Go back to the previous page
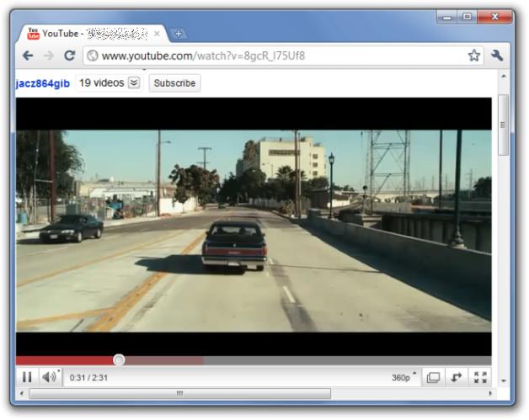 (28, 56)
